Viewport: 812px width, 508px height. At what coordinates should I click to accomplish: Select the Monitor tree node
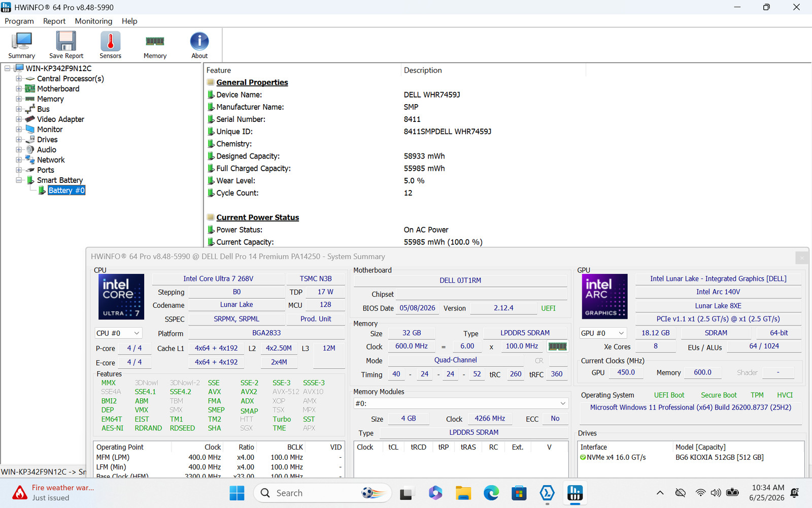tap(50, 130)
